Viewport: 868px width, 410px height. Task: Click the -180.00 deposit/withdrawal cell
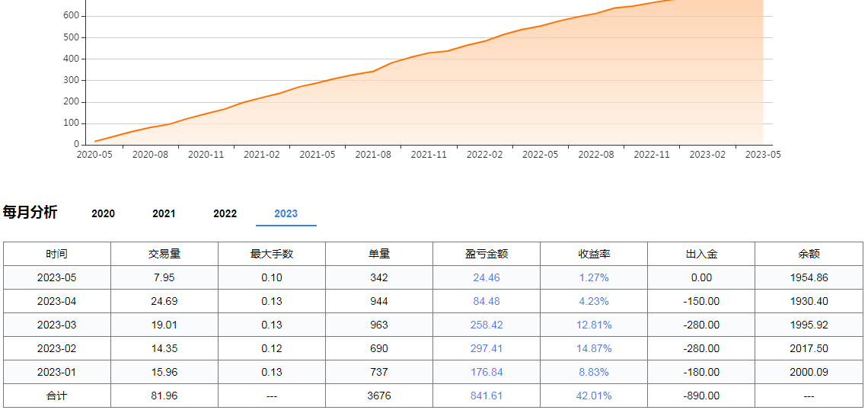pyautogui.click(x=701, y=373)
